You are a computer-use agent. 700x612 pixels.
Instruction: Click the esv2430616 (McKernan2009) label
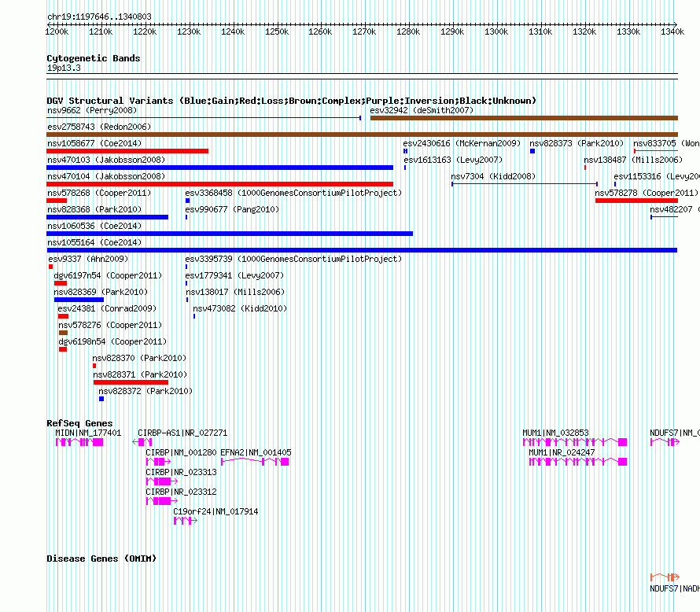click(x=462, y=143)
